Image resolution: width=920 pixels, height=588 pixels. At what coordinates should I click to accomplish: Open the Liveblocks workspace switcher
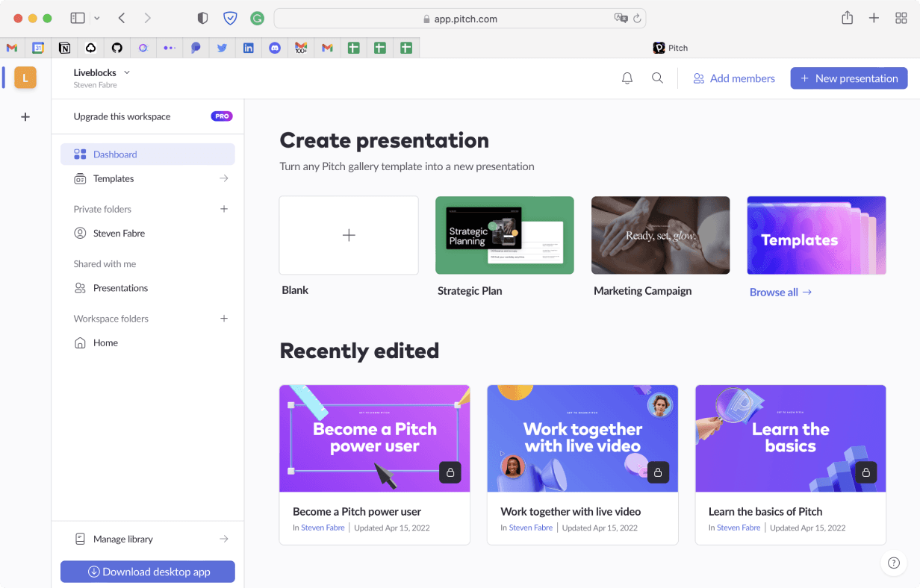(x=125, y=72)
